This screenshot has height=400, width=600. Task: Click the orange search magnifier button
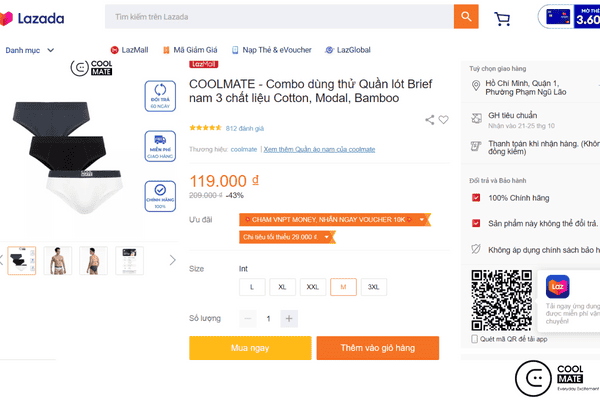[x=466, y=17]
